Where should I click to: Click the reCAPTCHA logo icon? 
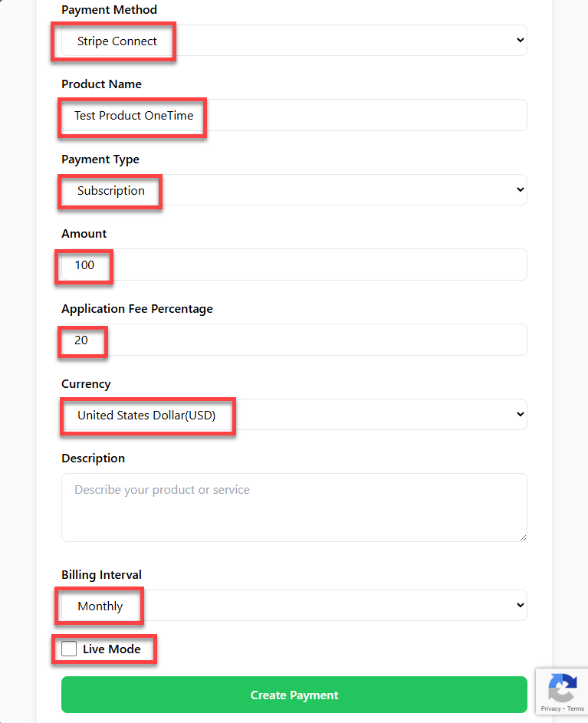(562, 688)
